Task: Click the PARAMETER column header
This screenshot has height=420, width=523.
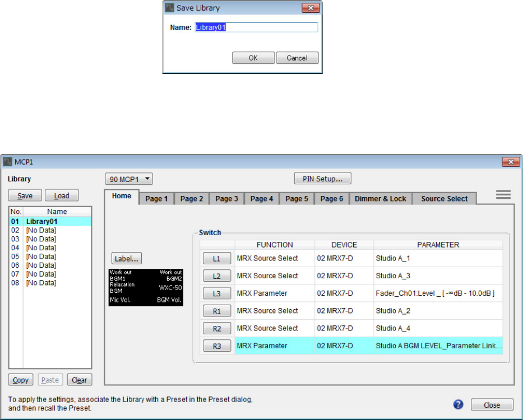Action: pos(438,245)
